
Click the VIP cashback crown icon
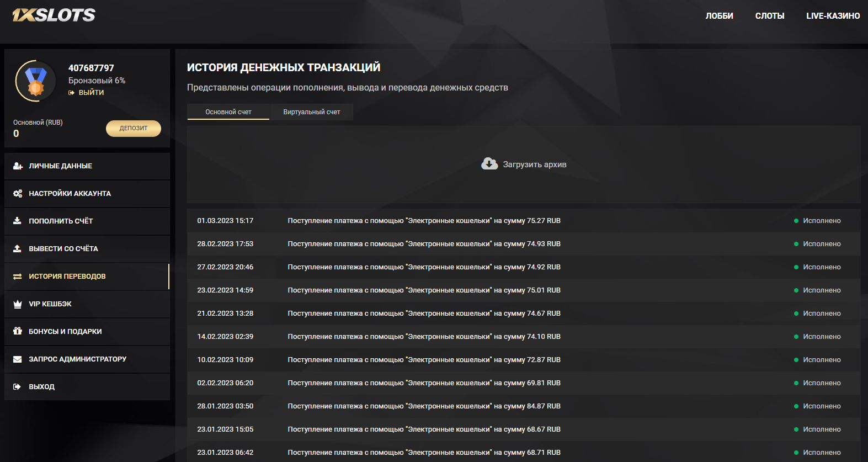click(17, 304)
